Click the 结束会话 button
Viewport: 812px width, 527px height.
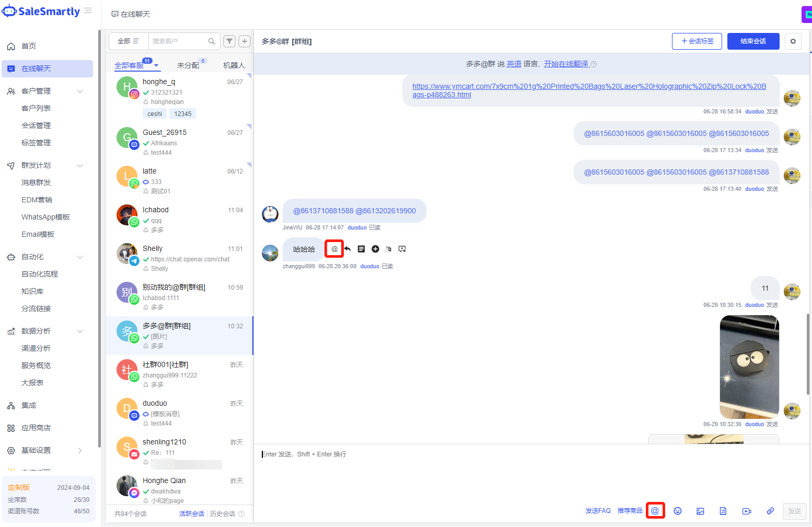click(753, 41)
